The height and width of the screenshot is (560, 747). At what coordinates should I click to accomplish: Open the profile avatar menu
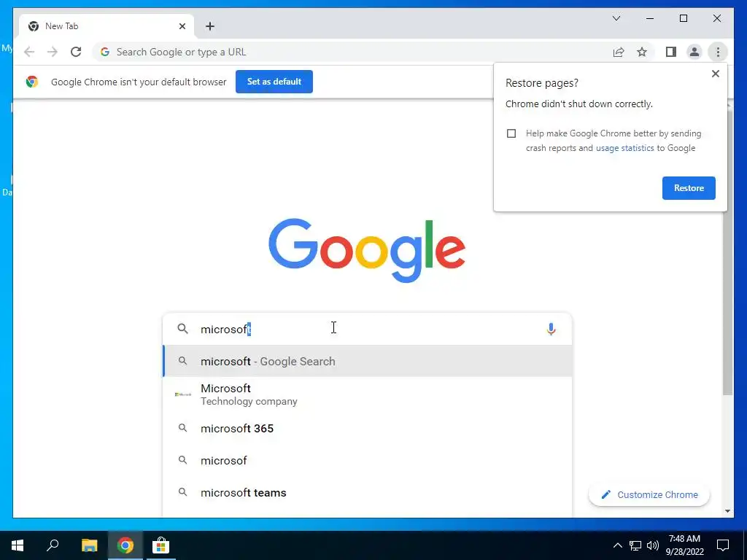click(x=694, y=52)
